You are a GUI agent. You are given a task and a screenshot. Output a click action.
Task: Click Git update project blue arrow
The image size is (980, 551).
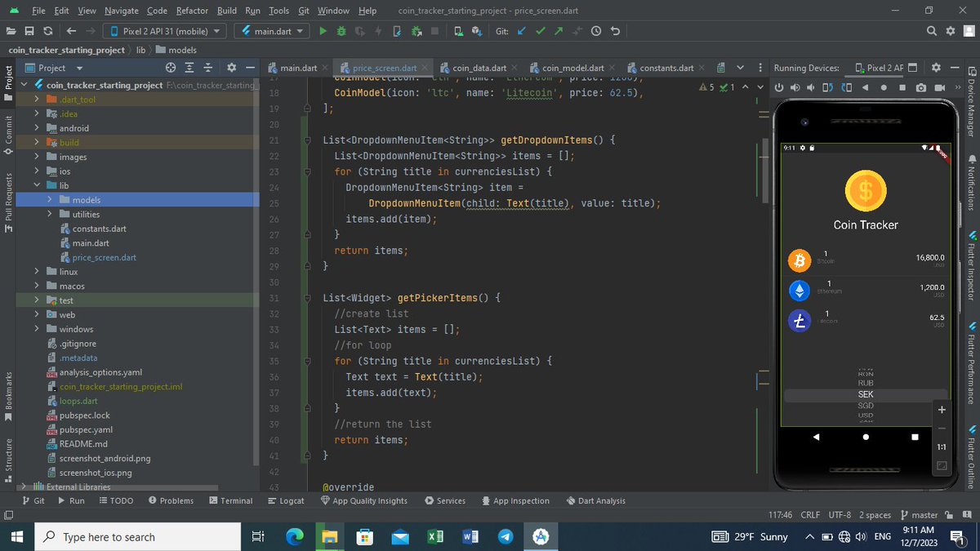point(522,31)
